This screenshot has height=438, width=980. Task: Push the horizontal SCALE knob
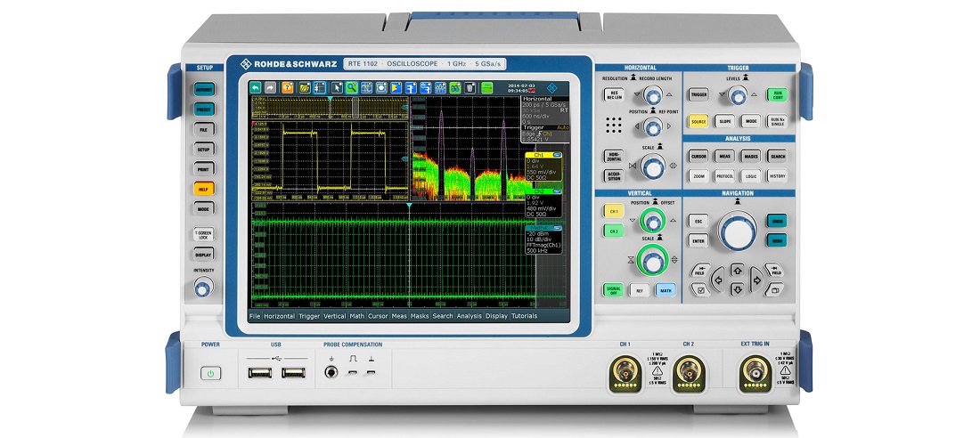click(652, 166)
